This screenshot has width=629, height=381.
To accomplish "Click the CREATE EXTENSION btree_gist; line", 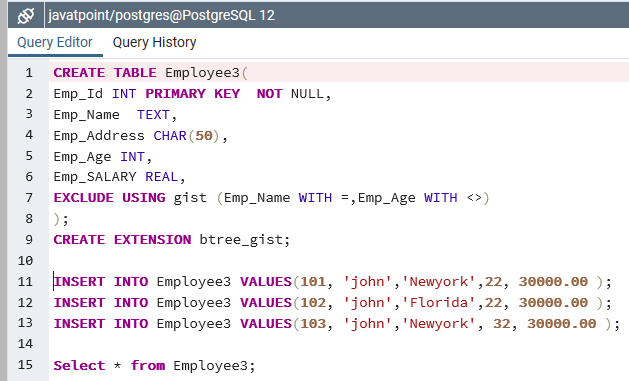I will [172, 239].
